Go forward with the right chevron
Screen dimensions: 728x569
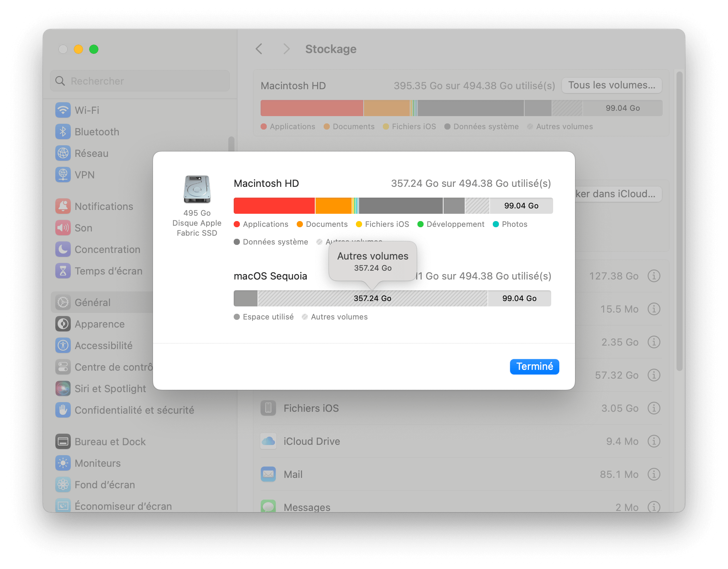point(286,49)
